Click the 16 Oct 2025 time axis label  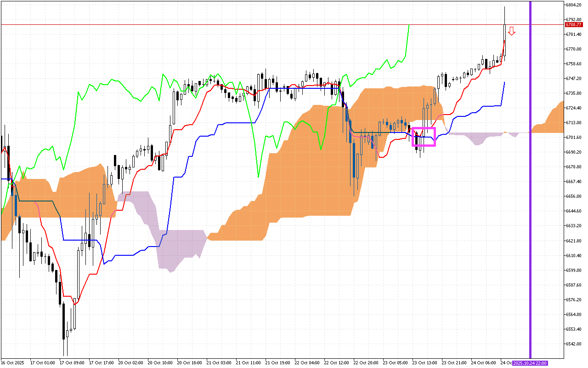[x=13, y=362]
